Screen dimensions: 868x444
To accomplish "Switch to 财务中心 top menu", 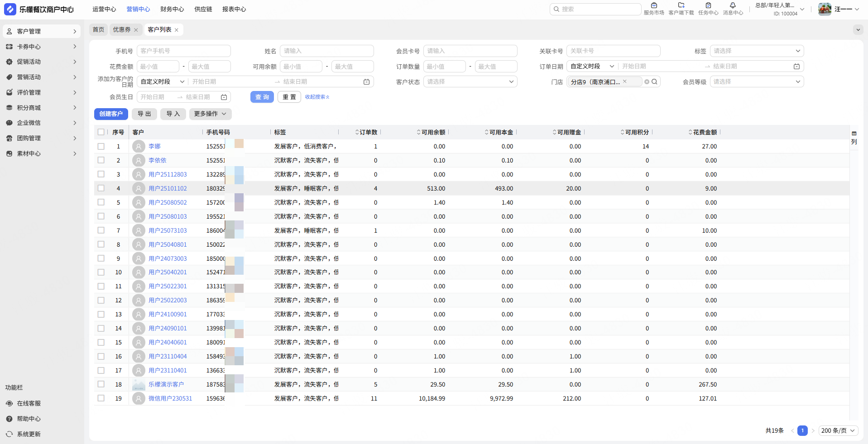I will (172, 9).
